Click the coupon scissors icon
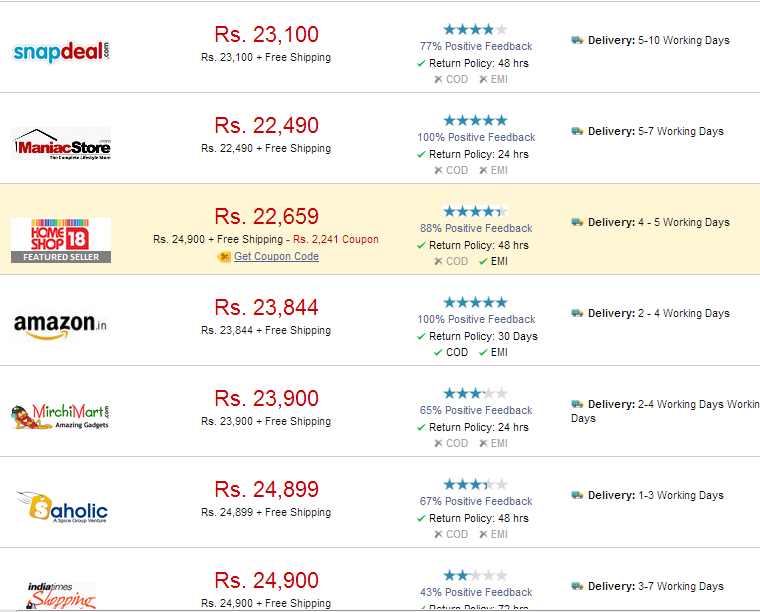The width and height of the screenshot is (760, 612). pyautogui.click(x=223, y=257)
